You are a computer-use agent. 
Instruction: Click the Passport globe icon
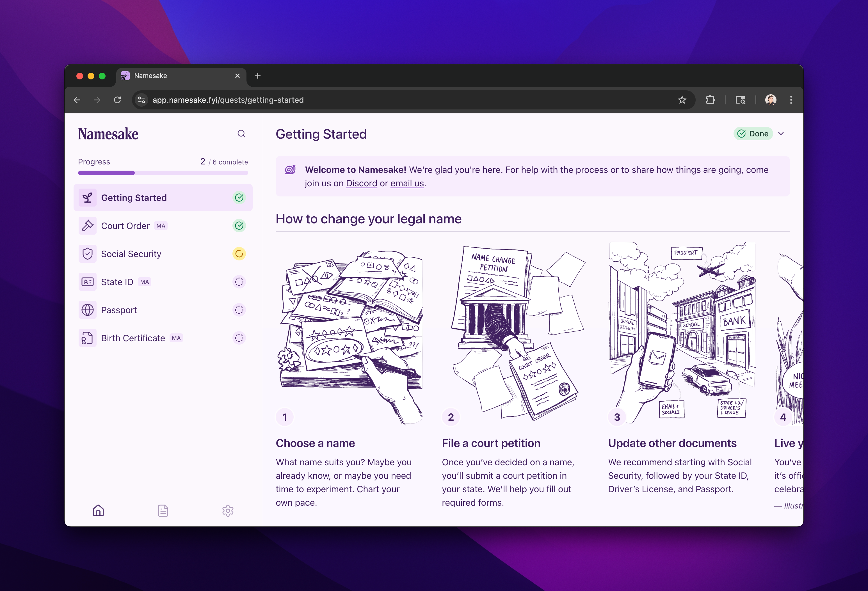(87, 310)
